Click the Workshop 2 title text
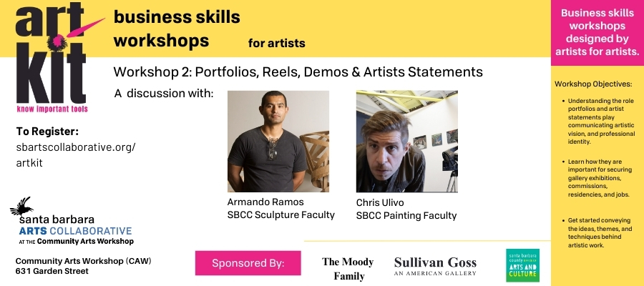The image size is (644, 286). 298,72
